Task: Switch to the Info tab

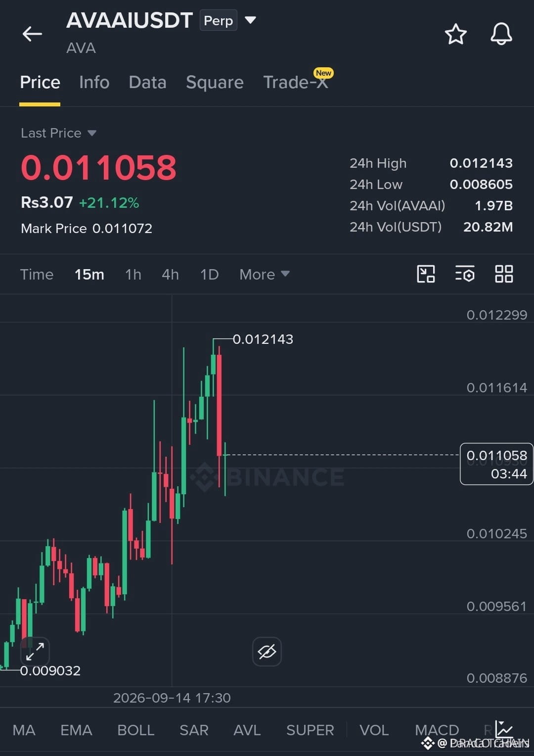Action: 94,82
